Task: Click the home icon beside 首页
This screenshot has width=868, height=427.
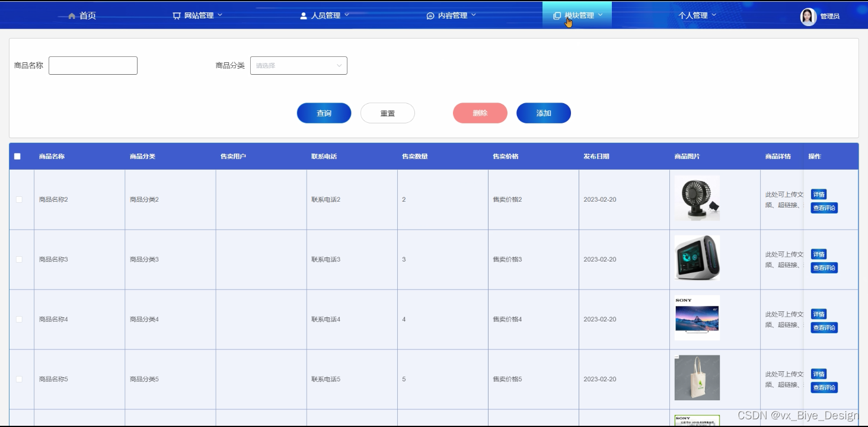Action: (72, 16)
